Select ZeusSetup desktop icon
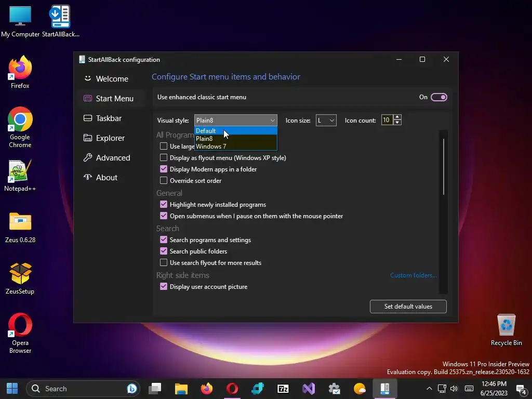Screen dimensions: 532x399 click(20, 278)
